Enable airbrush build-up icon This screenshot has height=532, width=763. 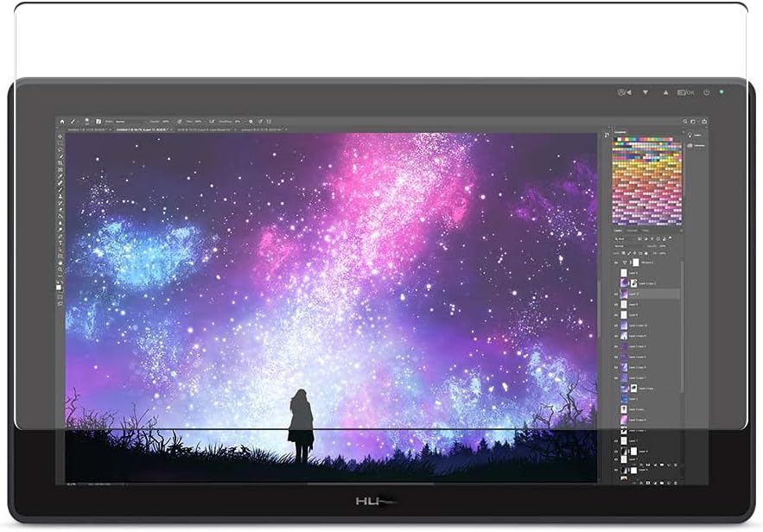coord(212,122)
